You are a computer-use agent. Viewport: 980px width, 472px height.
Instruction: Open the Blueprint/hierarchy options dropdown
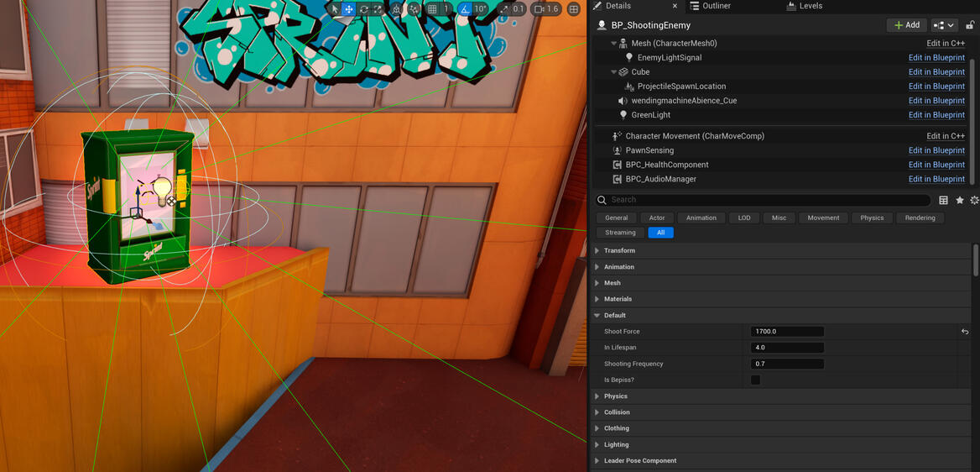[x=944, y=25]
